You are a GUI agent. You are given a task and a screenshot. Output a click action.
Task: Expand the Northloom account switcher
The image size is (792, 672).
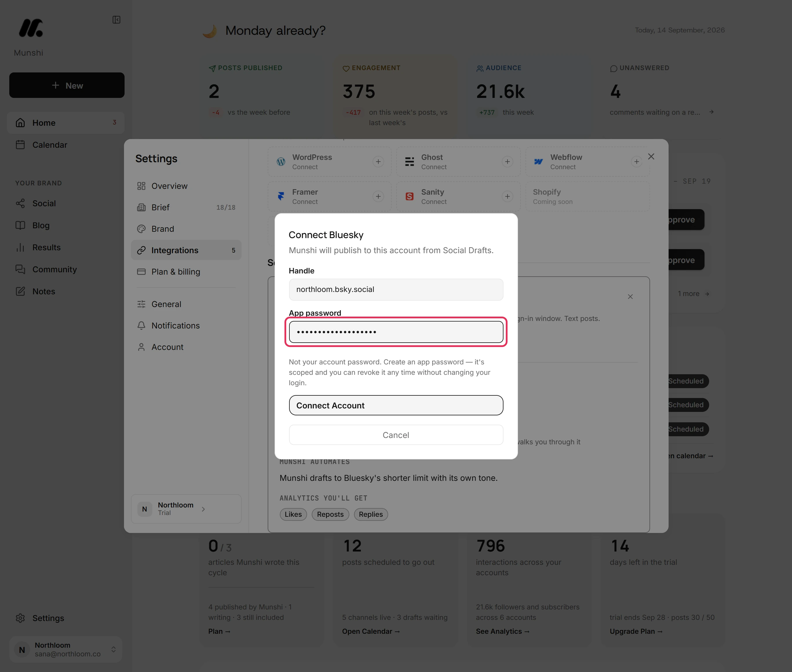coord(65,649)
